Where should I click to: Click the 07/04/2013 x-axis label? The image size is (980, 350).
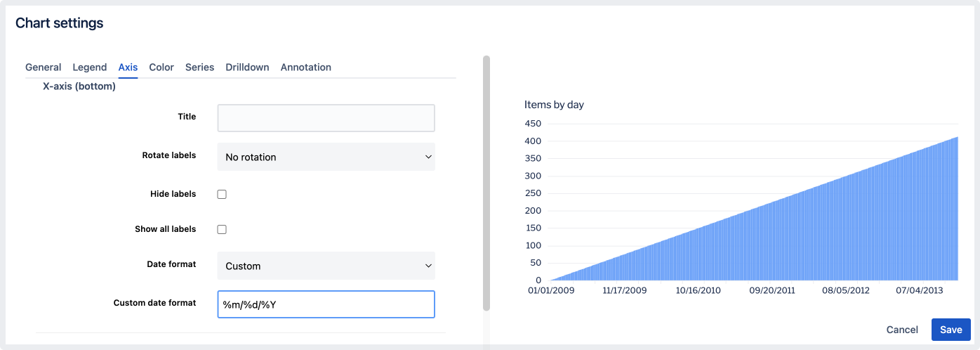[x=918, y=290]
